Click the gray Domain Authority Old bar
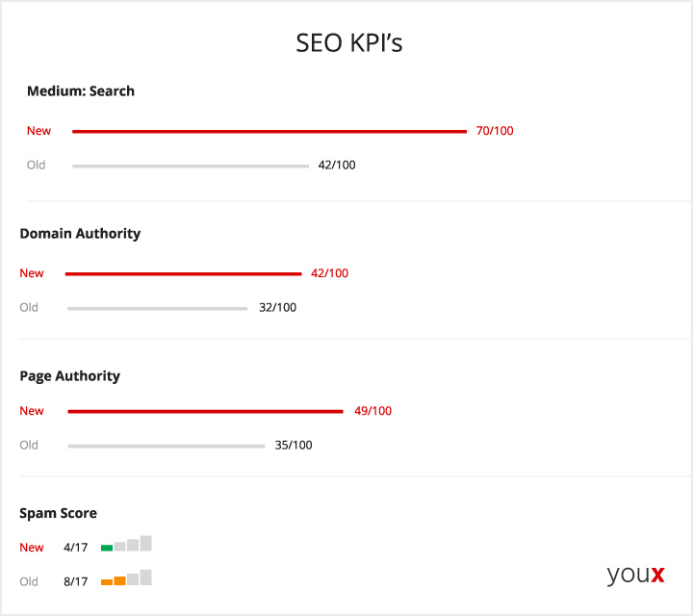 157,308
